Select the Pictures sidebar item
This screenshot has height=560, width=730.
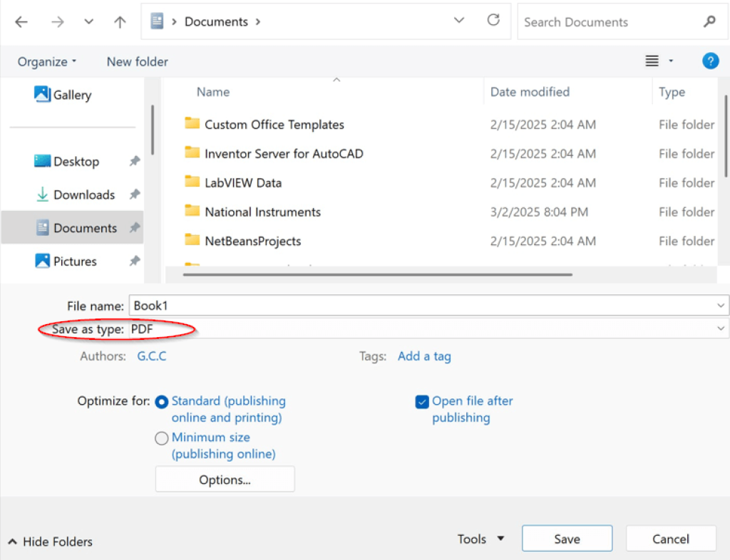(74, 261)
